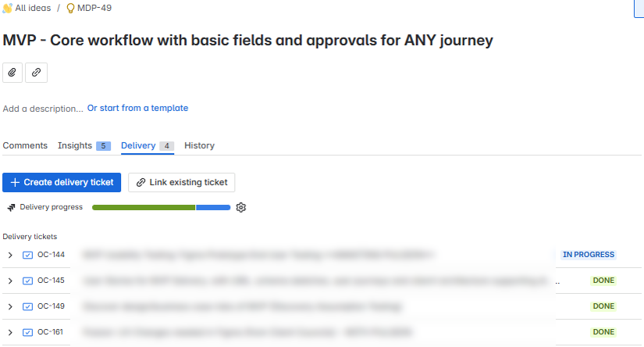Click the green delivery progress bar
This screenshot has width=644, height=347.
143,207
